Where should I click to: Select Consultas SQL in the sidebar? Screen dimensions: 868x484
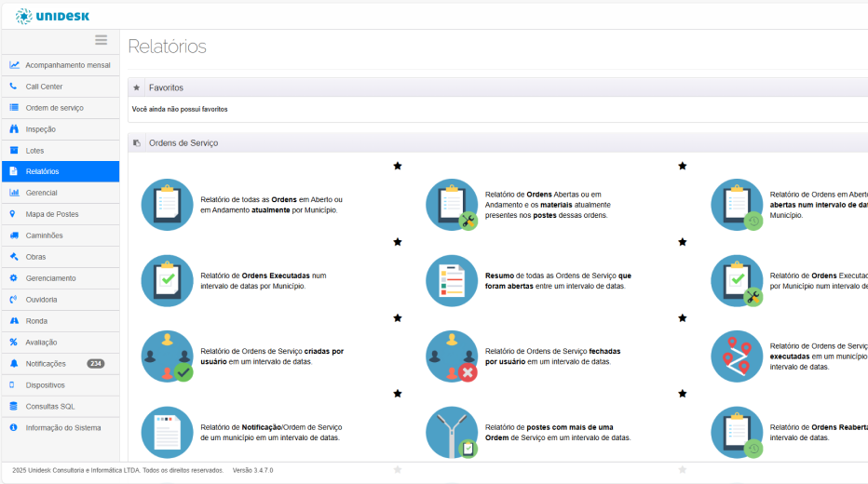(x=50, y=407)
